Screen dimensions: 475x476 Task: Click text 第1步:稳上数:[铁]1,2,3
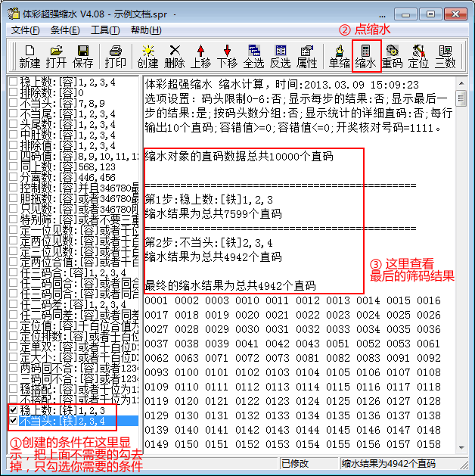(x=209, y=200)
